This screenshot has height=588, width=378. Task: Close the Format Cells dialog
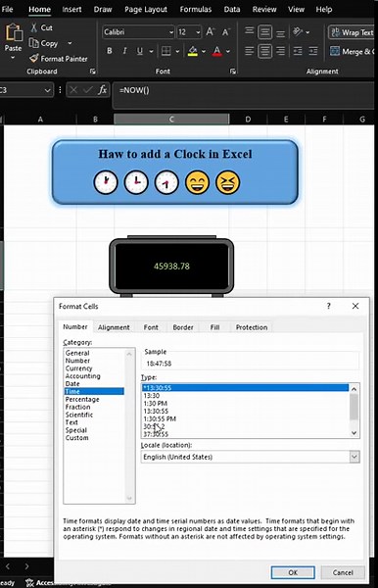pyautogui.click(x=355, y=306)
